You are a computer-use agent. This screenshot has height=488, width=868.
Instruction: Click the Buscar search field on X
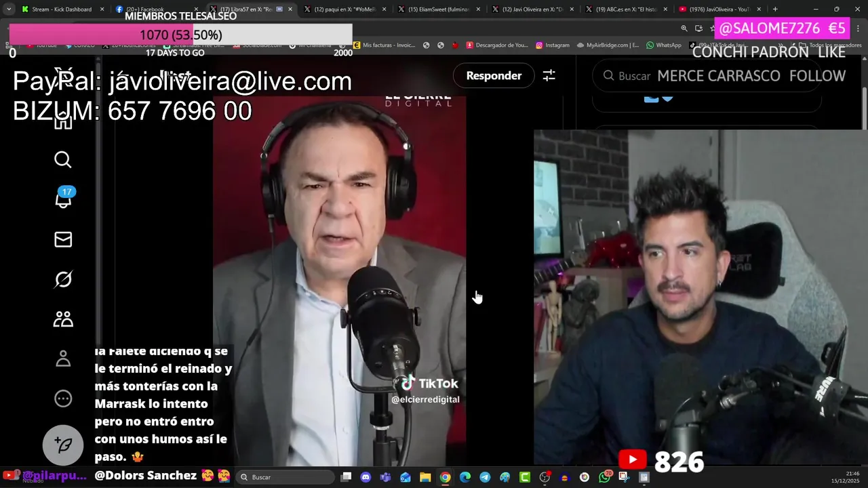(705, 76)
